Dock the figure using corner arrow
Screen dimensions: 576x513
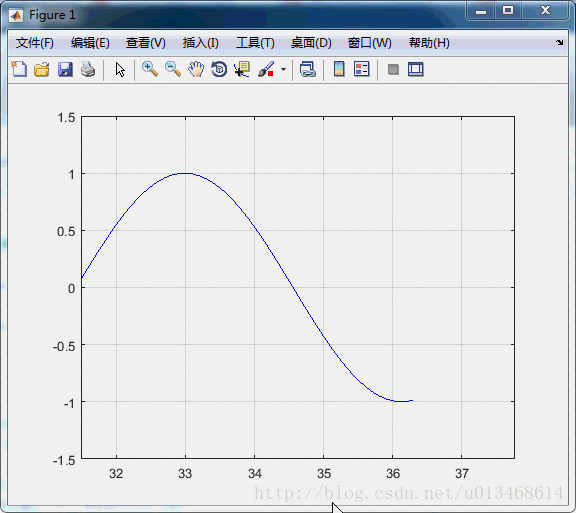tap(559, 43)
